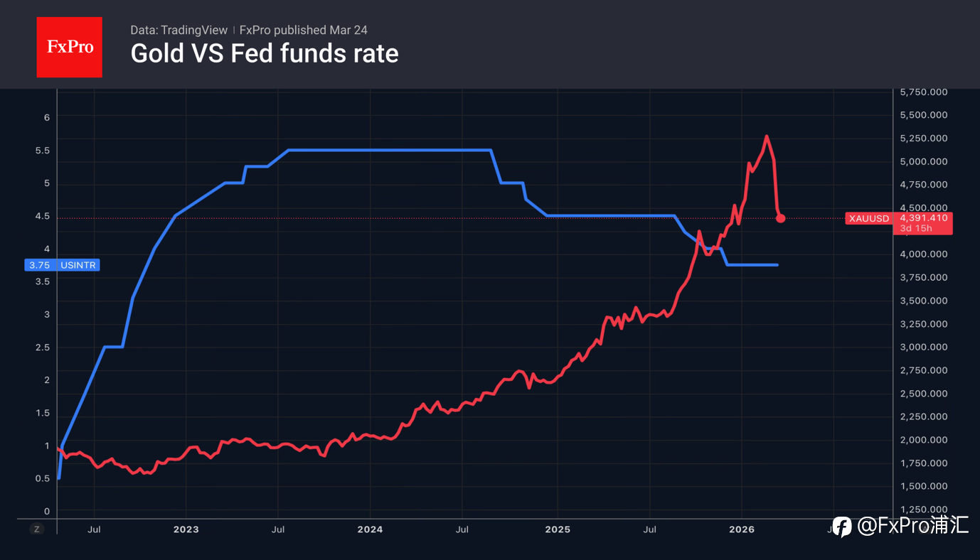Click the 1,250.000 bottom price scale label
The height and width of the screenshot is (560, 980).
(923, 510)
